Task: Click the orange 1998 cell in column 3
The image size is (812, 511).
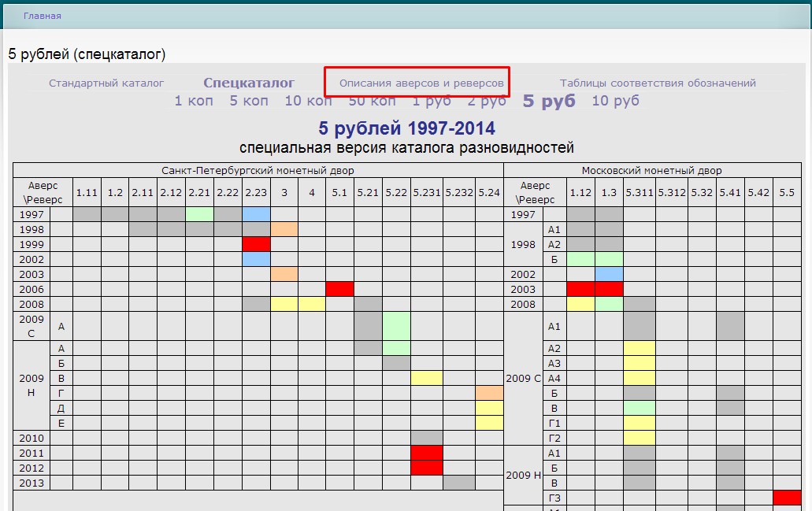Action: coord(284,229)
